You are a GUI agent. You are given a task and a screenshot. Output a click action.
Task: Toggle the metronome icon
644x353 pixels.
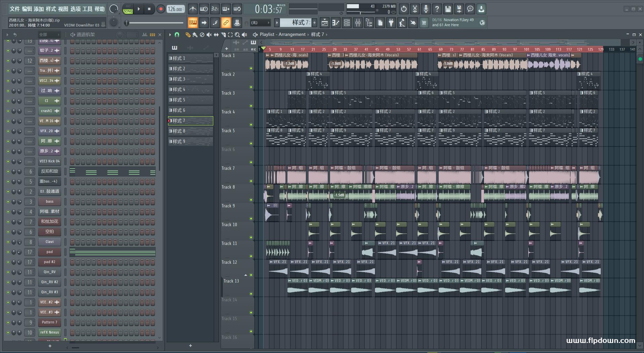tap(193, 9)
